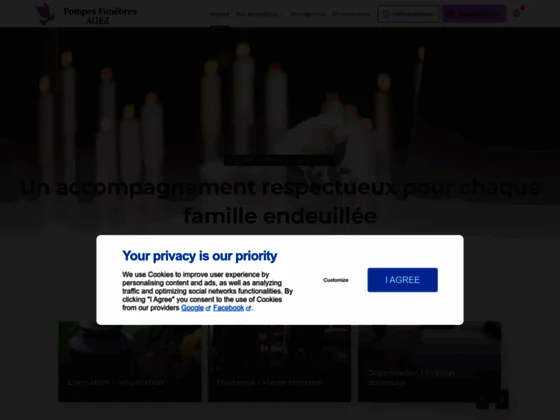This screenshot has height=420, width=560.
Task: Go to the next carousel slide arrow
Action: 502,399
